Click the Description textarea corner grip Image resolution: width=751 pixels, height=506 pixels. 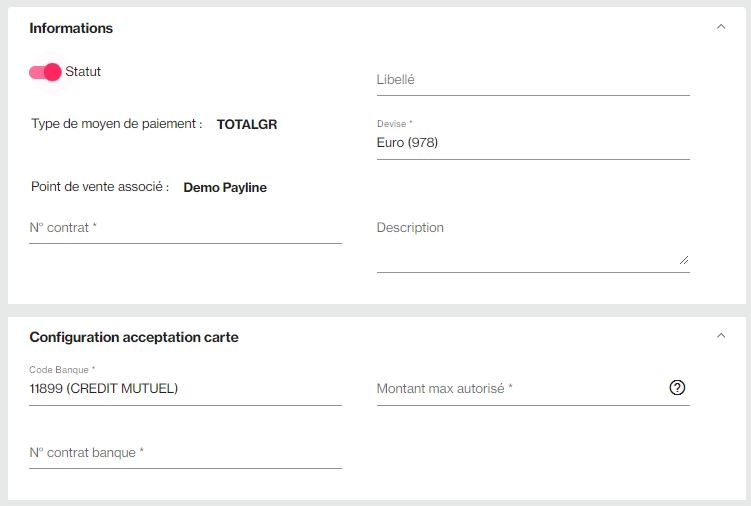click(x=684, y=260)
